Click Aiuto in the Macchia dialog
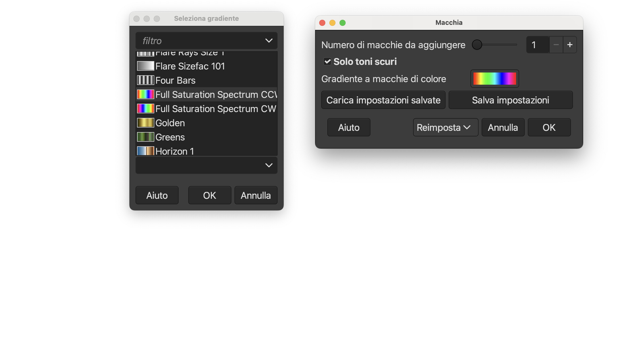The width and height of the screenshot is (644, 361). point(349,128)
